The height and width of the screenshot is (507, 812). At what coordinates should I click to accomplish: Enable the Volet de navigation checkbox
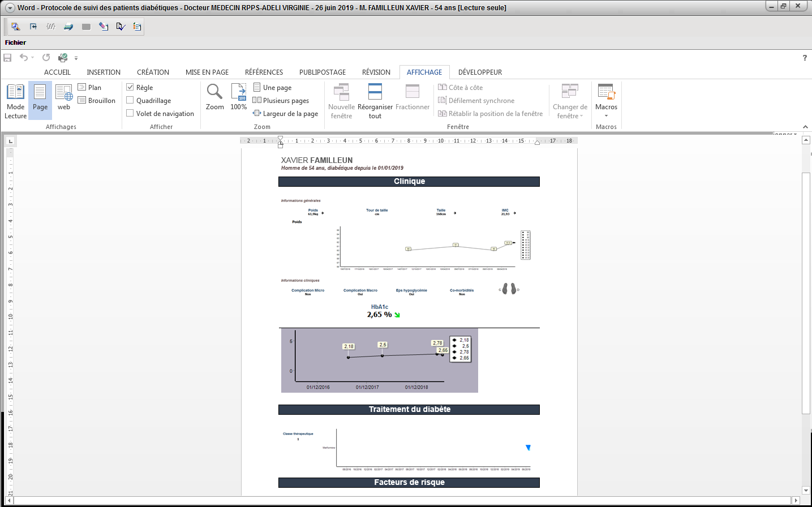tap(130, 113)
